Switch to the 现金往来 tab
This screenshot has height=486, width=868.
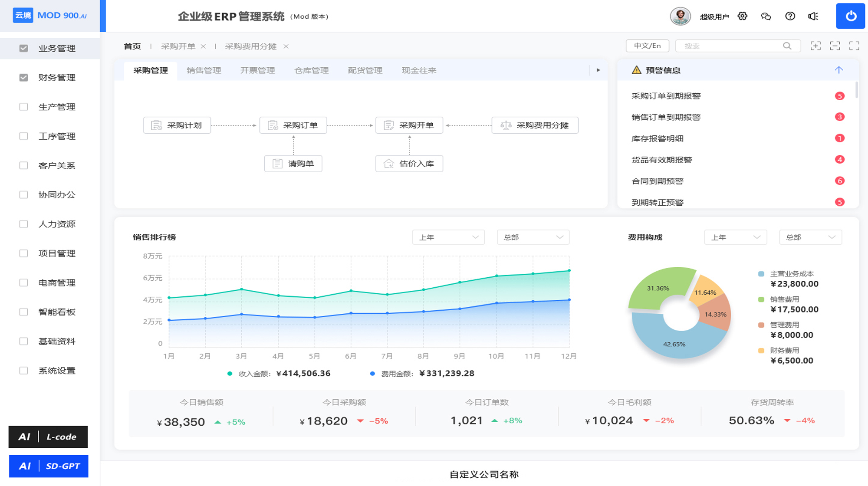point(419,70)
